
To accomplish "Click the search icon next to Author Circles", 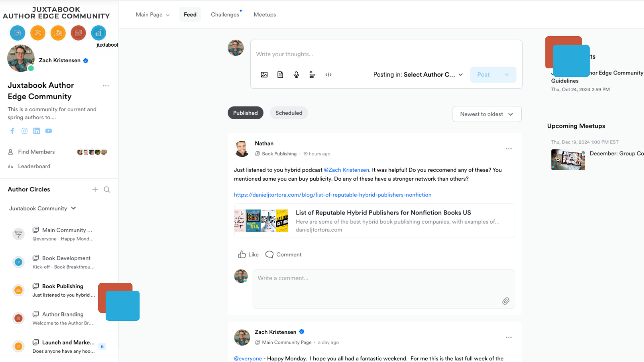I will [107, 190].
